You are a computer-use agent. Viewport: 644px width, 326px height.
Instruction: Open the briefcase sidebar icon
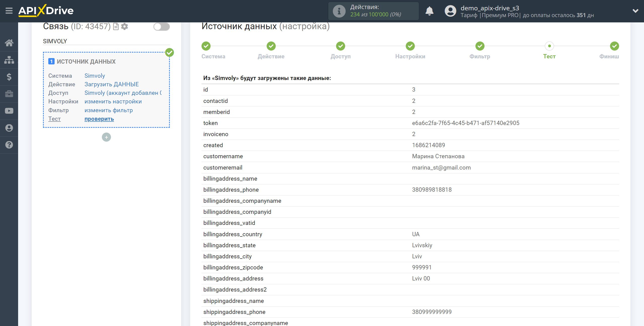pos(9,94)
